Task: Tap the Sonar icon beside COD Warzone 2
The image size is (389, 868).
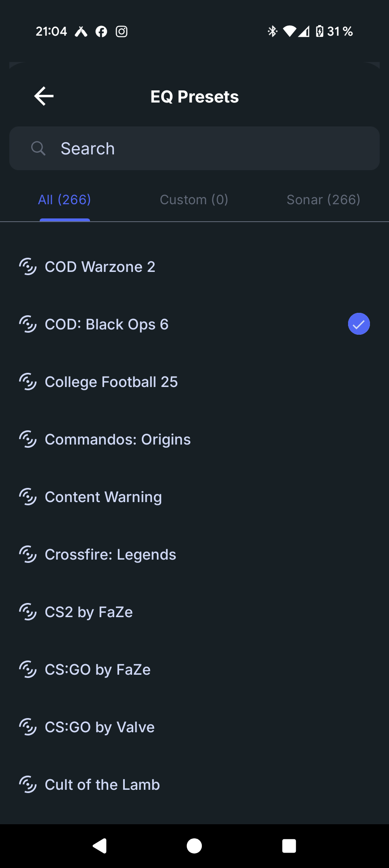Action: click(x=28, y=267)
